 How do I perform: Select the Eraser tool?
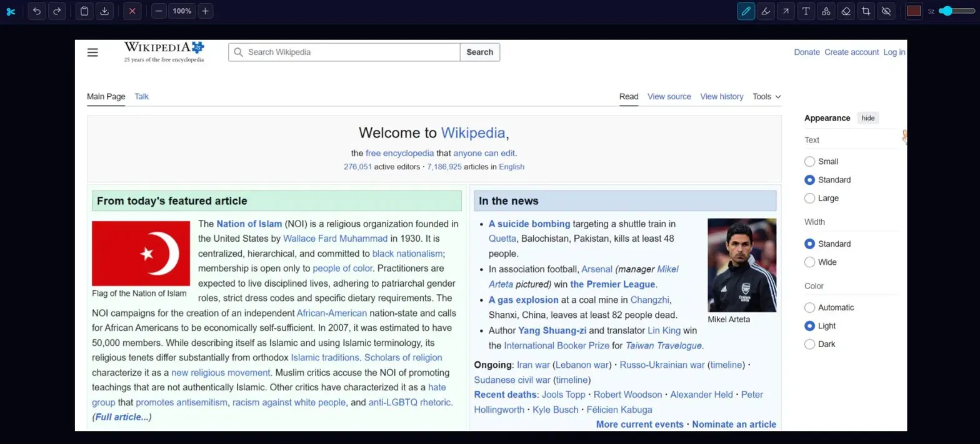click(846, 11)
